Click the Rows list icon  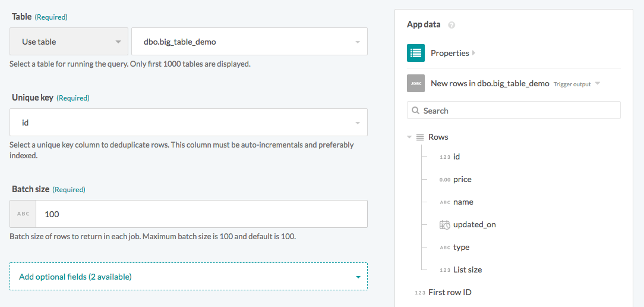420,137
